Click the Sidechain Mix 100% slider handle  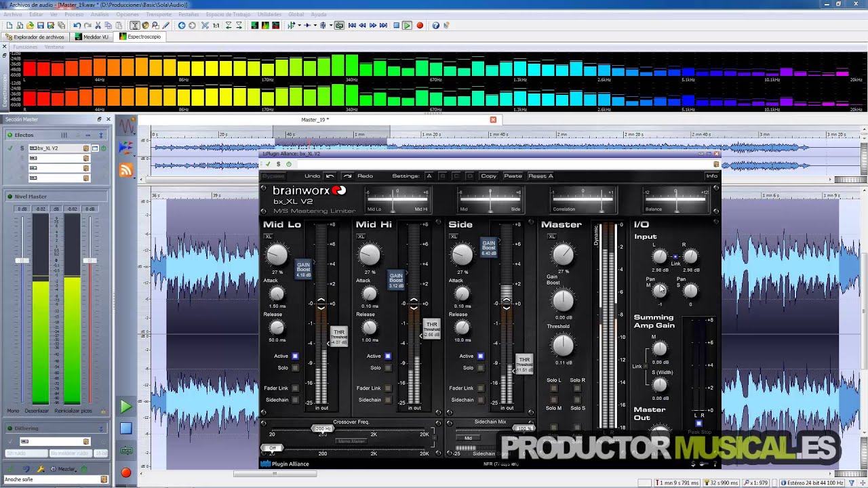[x=524, y=428]
